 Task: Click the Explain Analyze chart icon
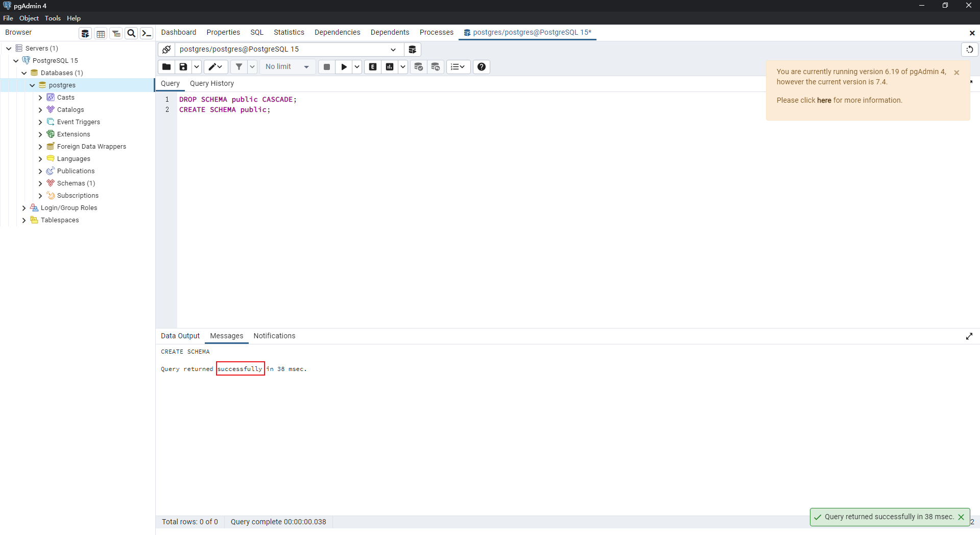[x=390, y=67]
